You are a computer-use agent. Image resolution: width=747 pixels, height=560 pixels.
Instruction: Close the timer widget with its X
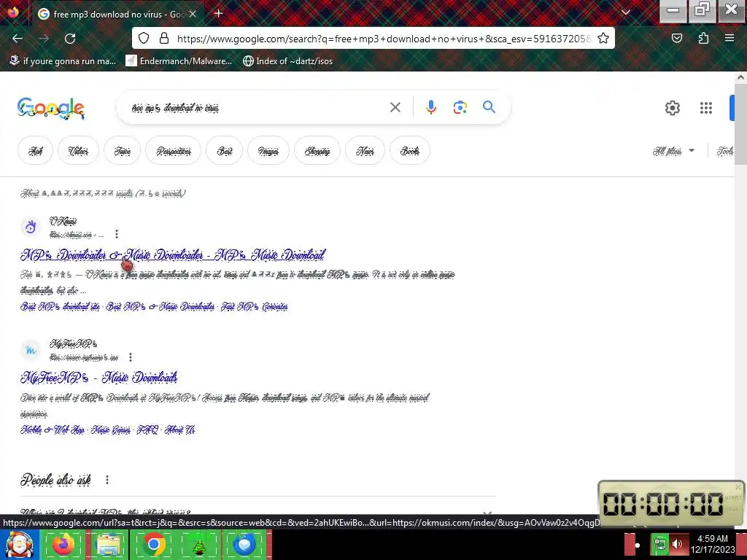click(738, 486)
